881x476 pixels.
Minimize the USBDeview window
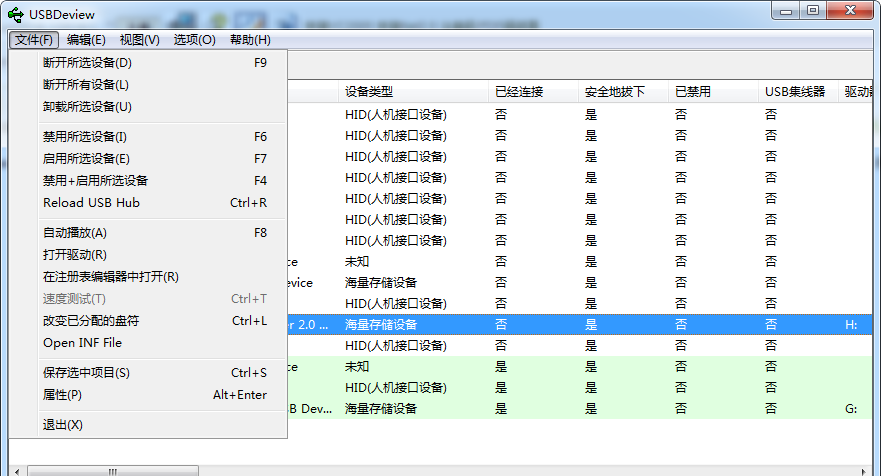786,11
